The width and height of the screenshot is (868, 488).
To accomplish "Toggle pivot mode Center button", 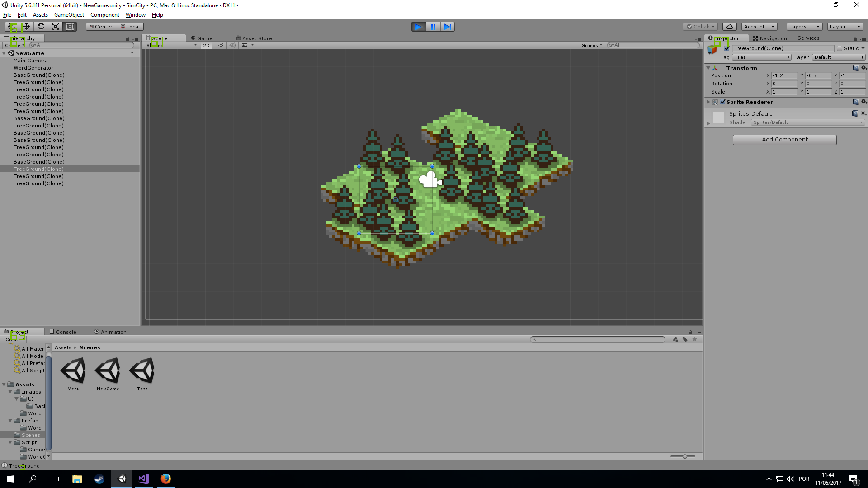I will 100,27.
